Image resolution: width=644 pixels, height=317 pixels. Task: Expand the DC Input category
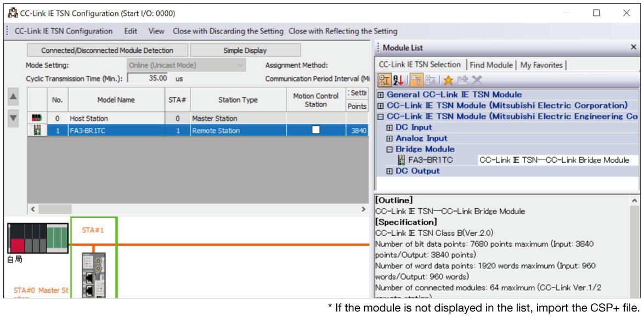389,127
